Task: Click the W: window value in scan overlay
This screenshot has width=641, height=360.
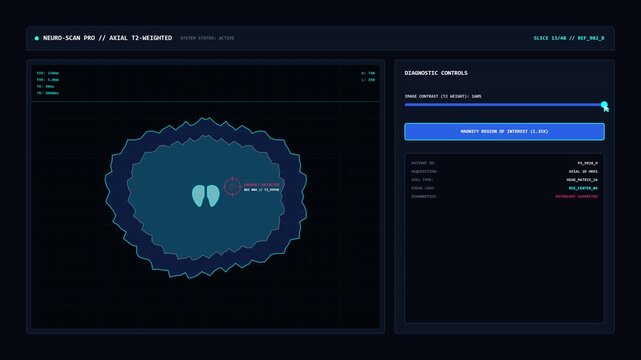Action: tap(368, 73)
